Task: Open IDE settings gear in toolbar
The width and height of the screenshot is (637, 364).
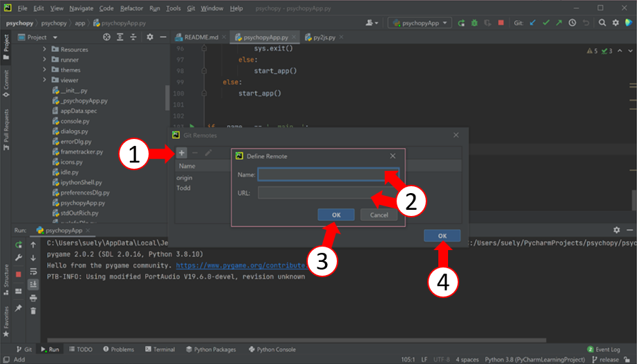Action: 615,23
